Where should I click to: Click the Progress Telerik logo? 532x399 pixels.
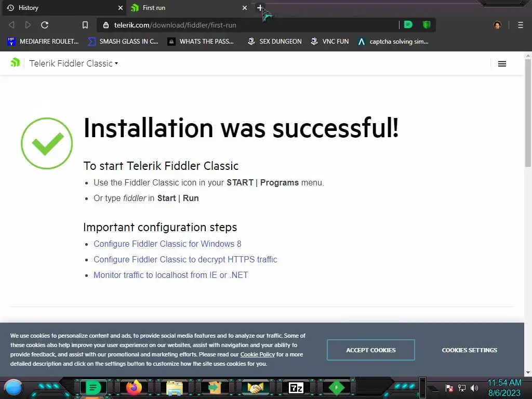pyautogui.click(x=15, y=63)
